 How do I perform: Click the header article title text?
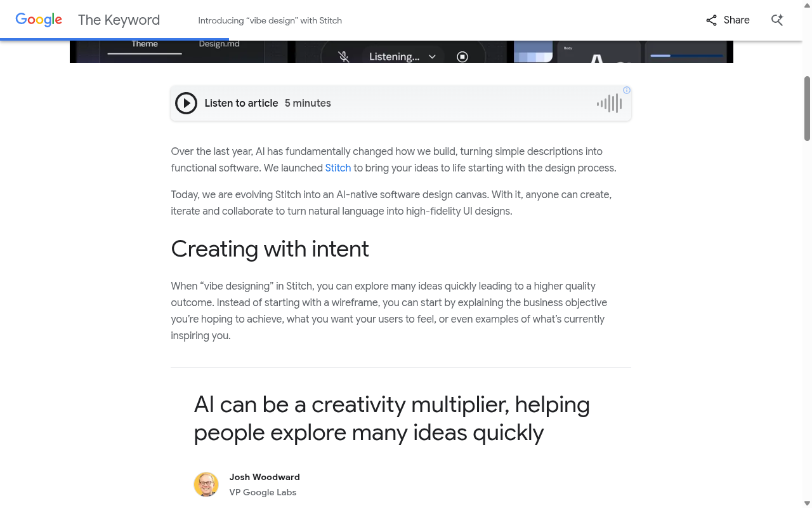[270, 20]
